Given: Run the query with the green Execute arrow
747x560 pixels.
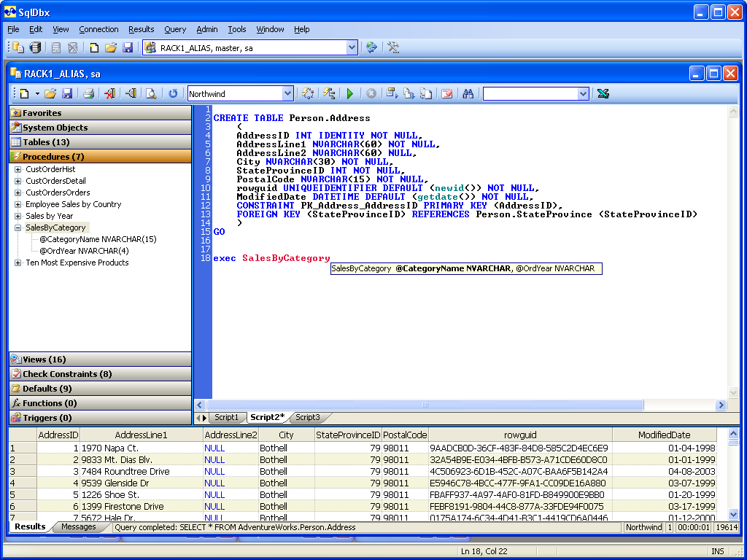Looking at the screenshot, I should point(349,93).
